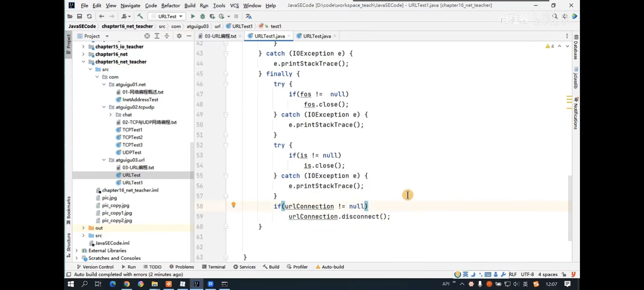
Task: Click the Debug bug icon
Action: [x=203, y=16]
